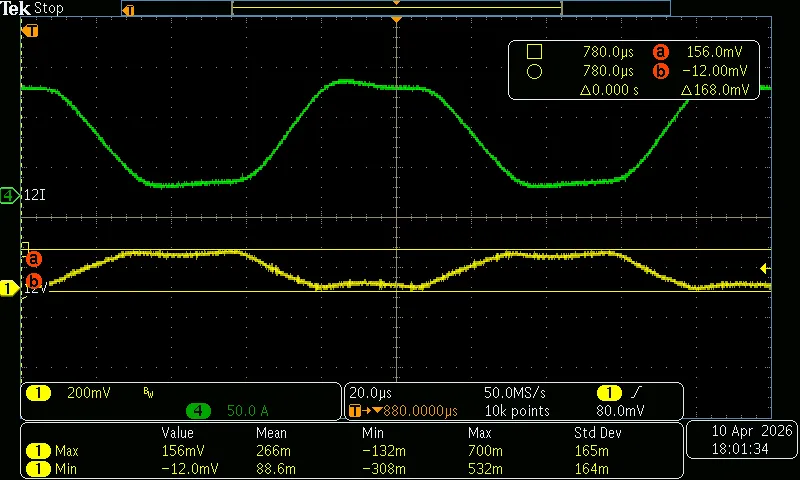
Task: Click the yellow trigger level arrow at right edge
Action: point(765,268)
